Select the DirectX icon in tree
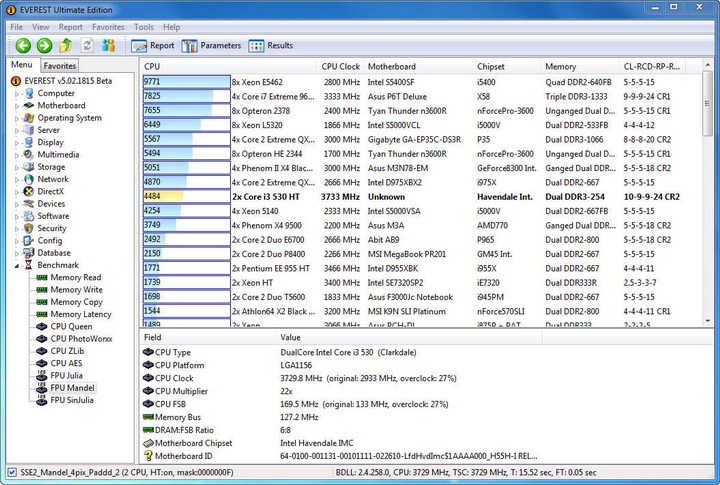The image size is (720, 485). (x=29, y=191)
